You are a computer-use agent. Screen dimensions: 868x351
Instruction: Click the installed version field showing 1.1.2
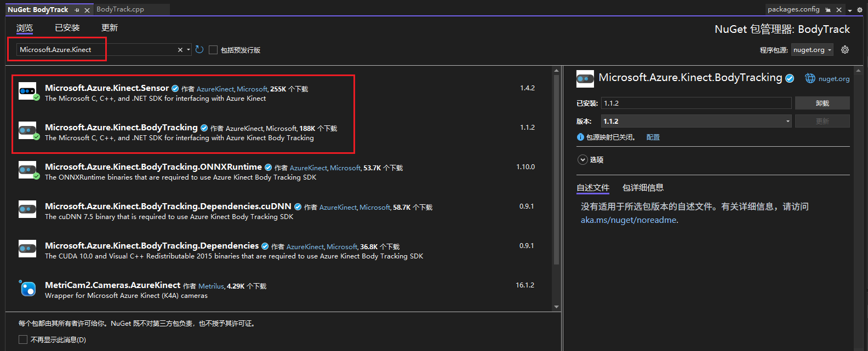(696, 103)
